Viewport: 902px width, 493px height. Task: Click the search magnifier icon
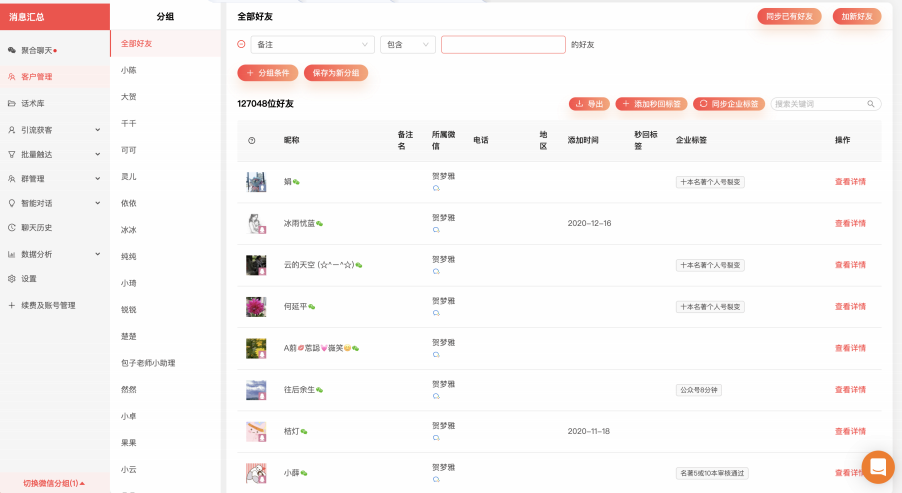(x=871, y=104)
